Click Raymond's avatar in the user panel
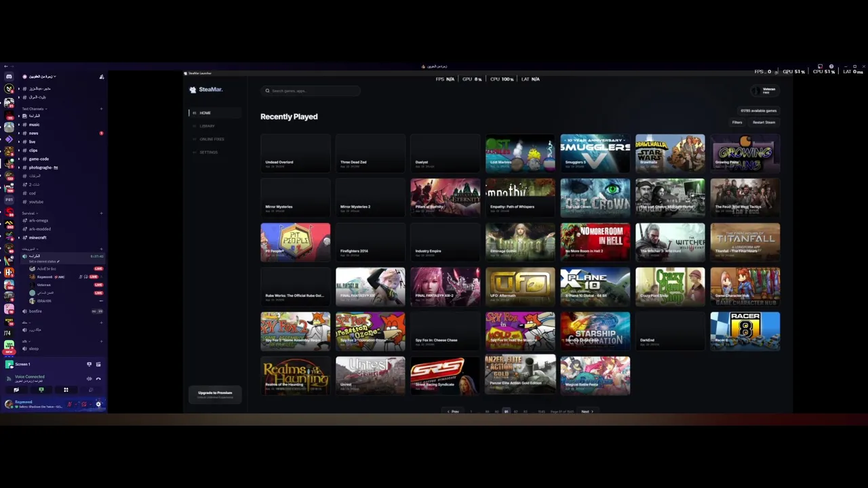 [x=9, y=404]
